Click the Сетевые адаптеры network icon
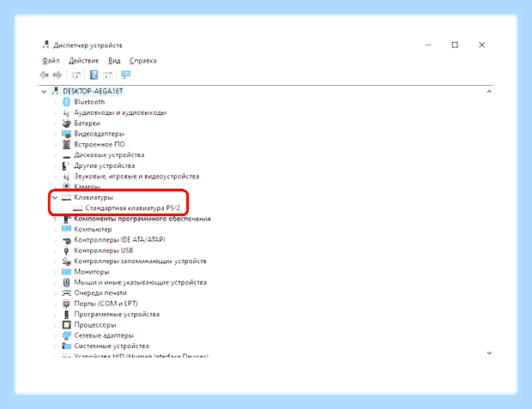 [67, 335]
